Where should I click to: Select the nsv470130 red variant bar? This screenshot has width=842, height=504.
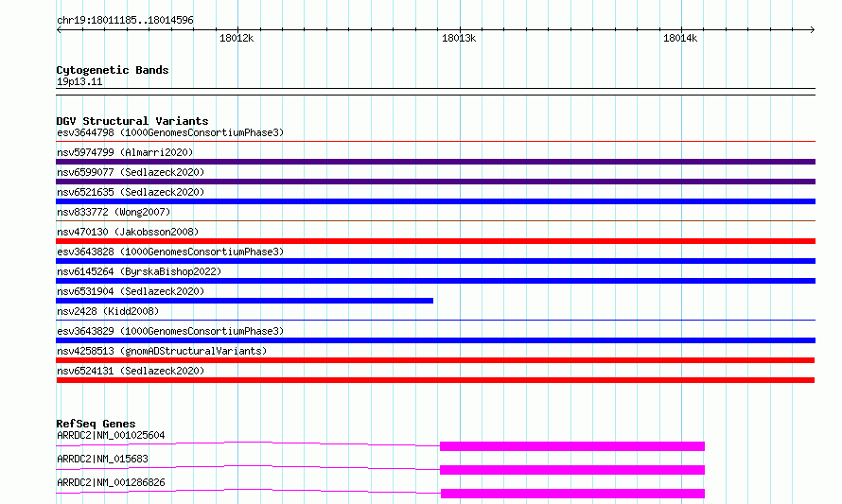tap(435, 241)
